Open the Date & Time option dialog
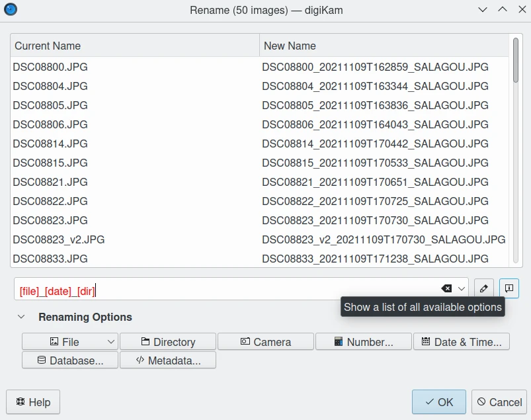 (x=462, y=342)
